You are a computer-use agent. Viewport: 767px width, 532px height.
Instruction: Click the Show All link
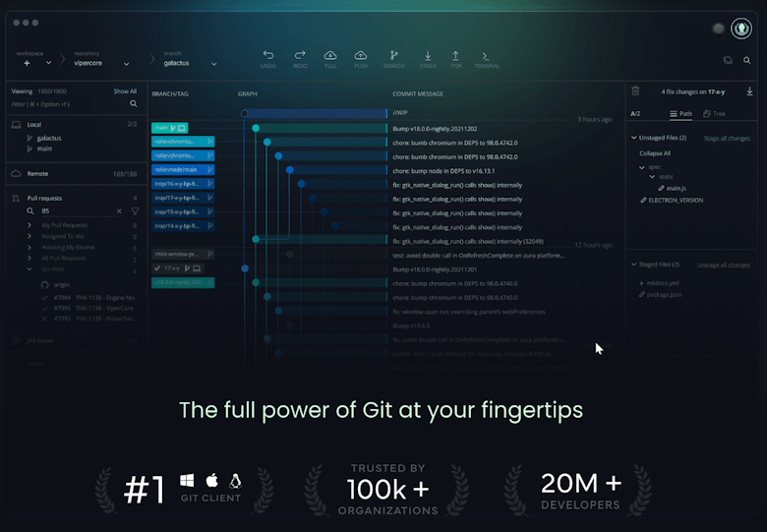click(x=125, y=91)
